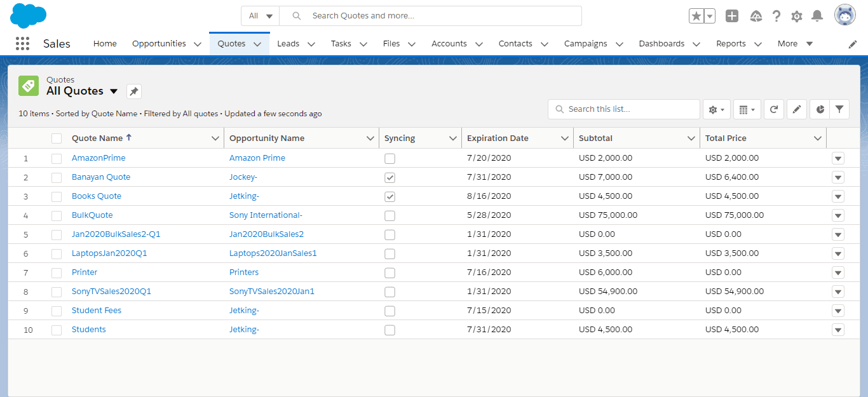Expand the All Quotes list view selector
The image size is (868, 397).
114,91
